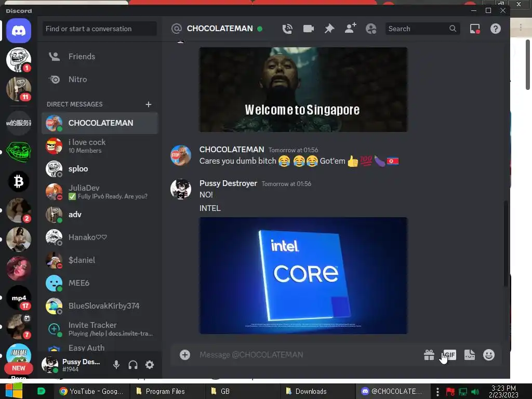Open the adv direct message
The width and height of the screenshot is (532, 399).
pyautogui.click(x=100, y=215)
